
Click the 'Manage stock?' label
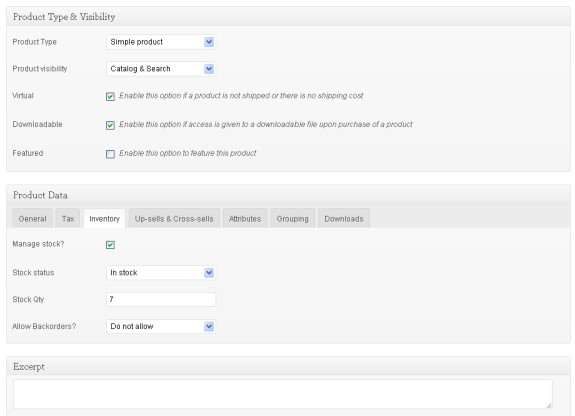(38, 244)
